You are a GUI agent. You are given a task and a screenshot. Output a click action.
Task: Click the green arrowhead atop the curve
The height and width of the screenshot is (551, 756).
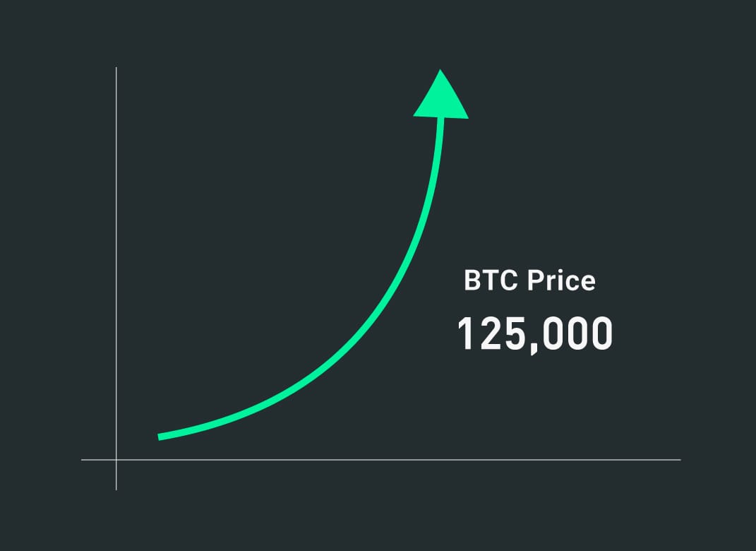pos(440,97)
